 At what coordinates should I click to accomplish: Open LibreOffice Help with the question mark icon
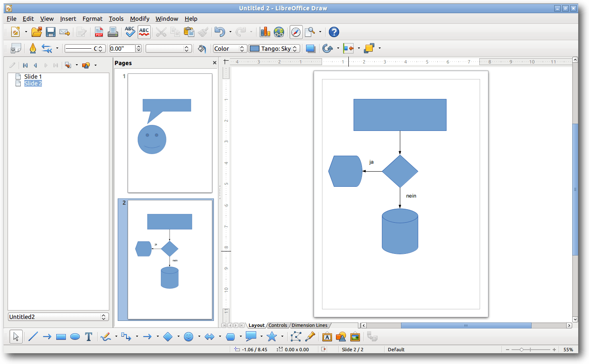click(x=334, y=32)
